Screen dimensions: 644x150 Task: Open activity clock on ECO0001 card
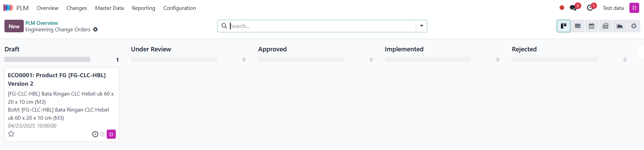coord(95,134)
